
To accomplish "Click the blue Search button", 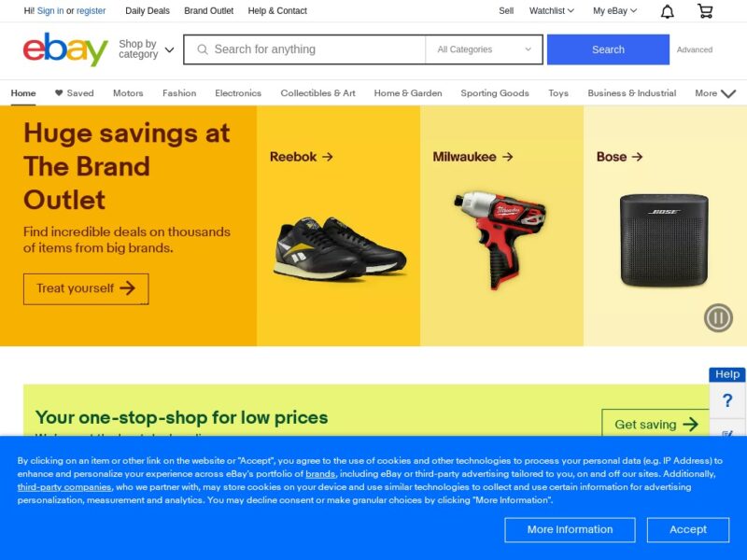I will tap(608, 49).
